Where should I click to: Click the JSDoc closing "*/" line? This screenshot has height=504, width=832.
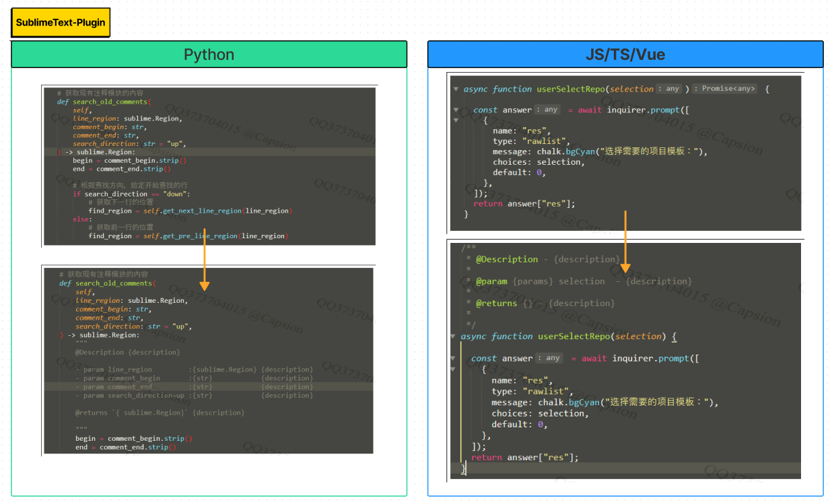471,326
